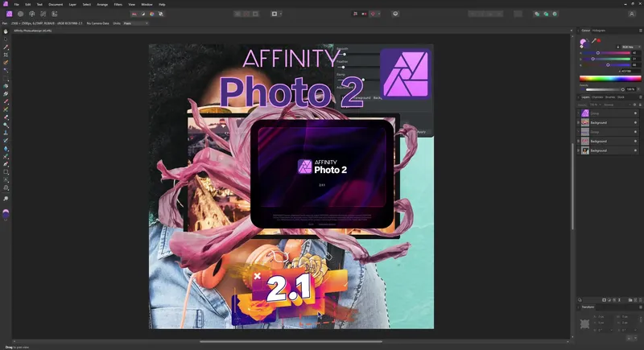Screen dimensions: 644x350
Task: Toggle visibility of the top Group layer
Action: point(635,113)
